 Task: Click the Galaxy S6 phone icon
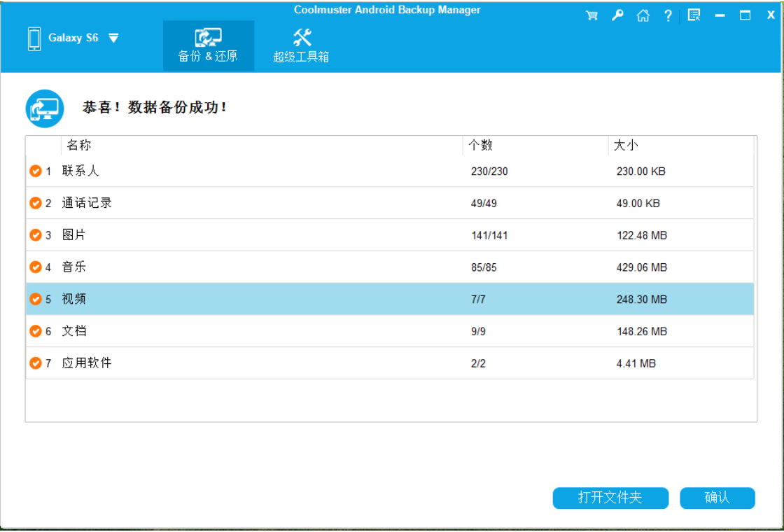pos(34,38)
